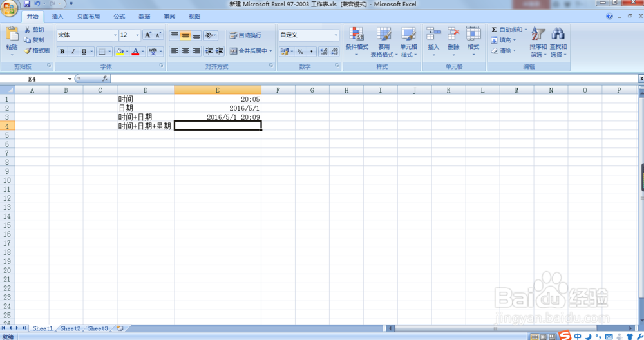Click the decrease decimal icon
Image resolution: width=644 pixels, height=340 pixels.
tap(334, 52)
